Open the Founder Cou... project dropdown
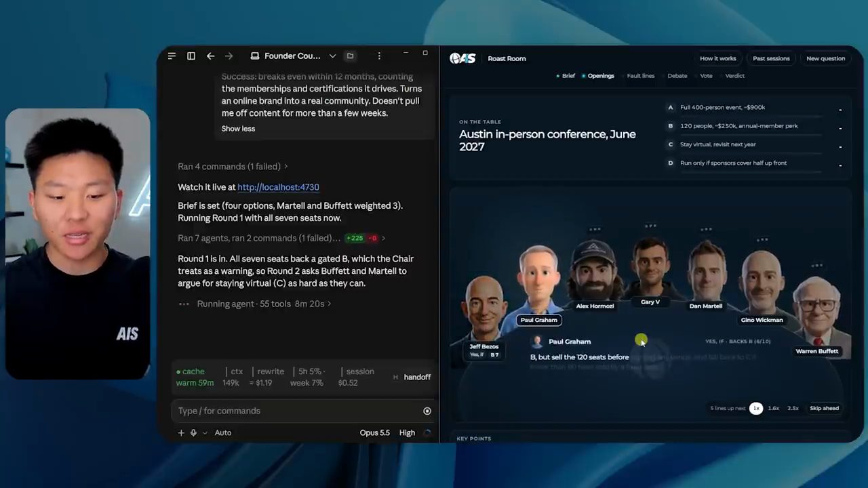868x488 pixels. (293, 56)
